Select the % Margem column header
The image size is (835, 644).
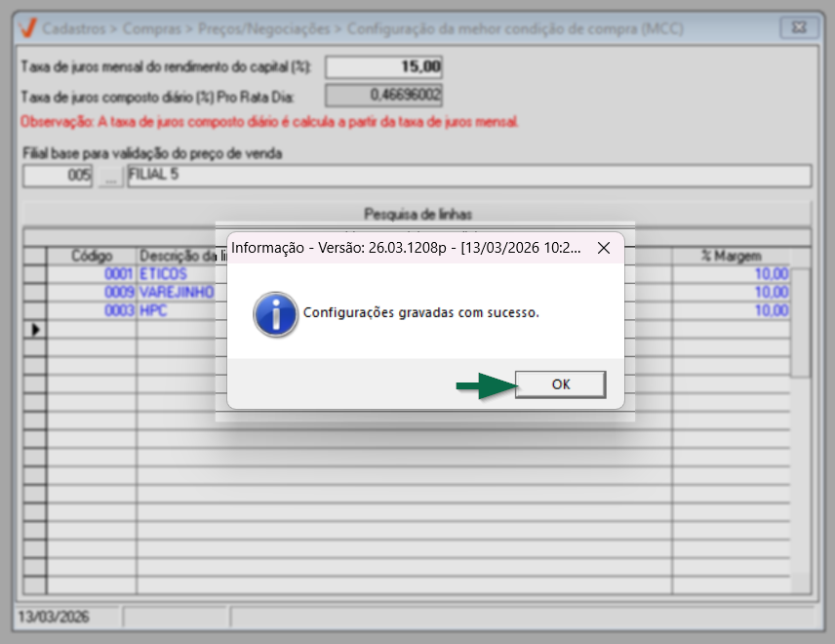point(732,256)
